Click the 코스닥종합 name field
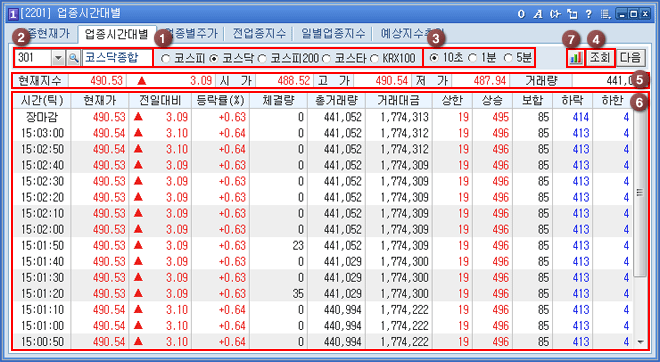The width and height of the screenshot is (660, 362). click(117, 58)
